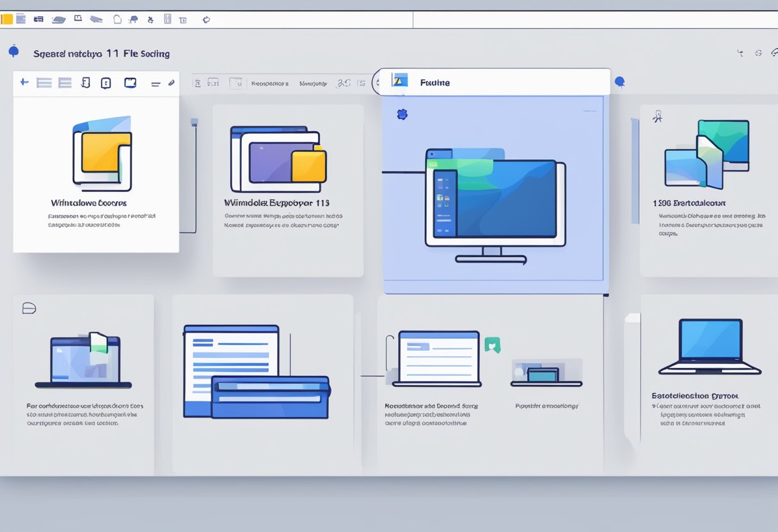The image size is (778, 532).
Task: Select the blue plus icon in the white panel toolbar
Action: tap(24, 82)
